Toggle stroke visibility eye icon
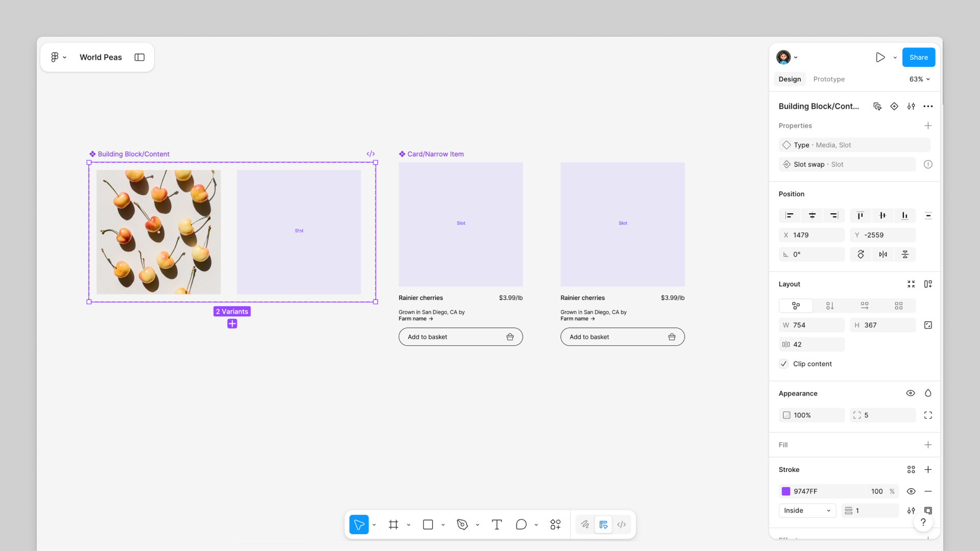This screenshot has height=551, width=980. pyautogui.click(x=911, y=491)
